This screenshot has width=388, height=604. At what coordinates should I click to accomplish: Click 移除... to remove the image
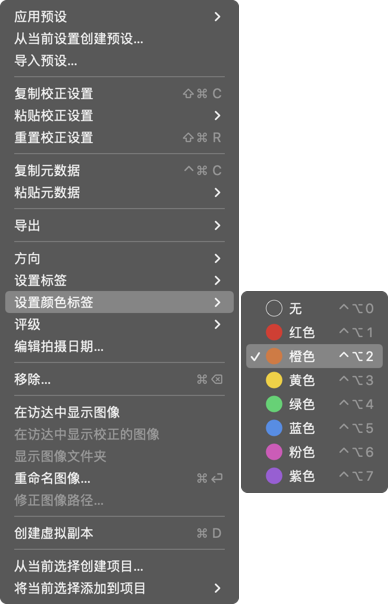tap(119, 379)
